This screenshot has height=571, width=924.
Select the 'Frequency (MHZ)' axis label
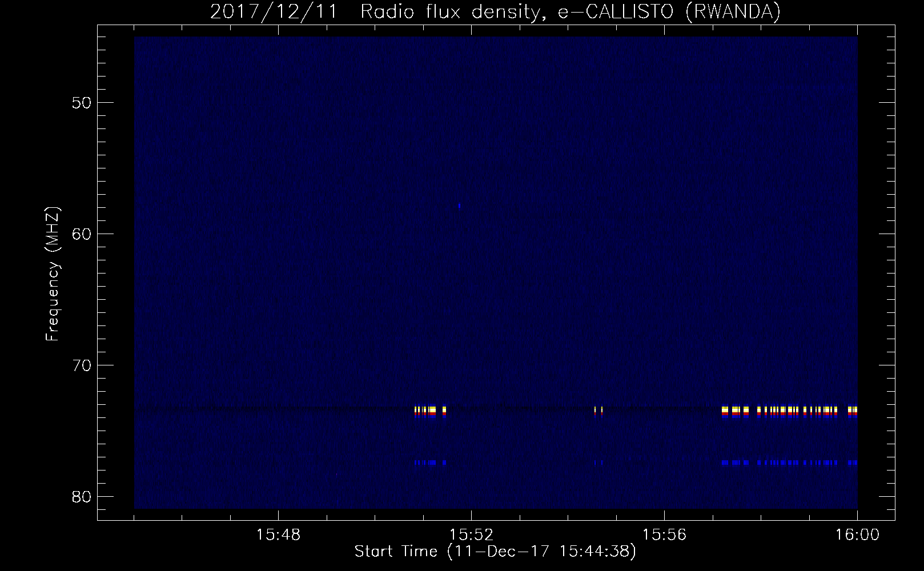pos(53,274)
